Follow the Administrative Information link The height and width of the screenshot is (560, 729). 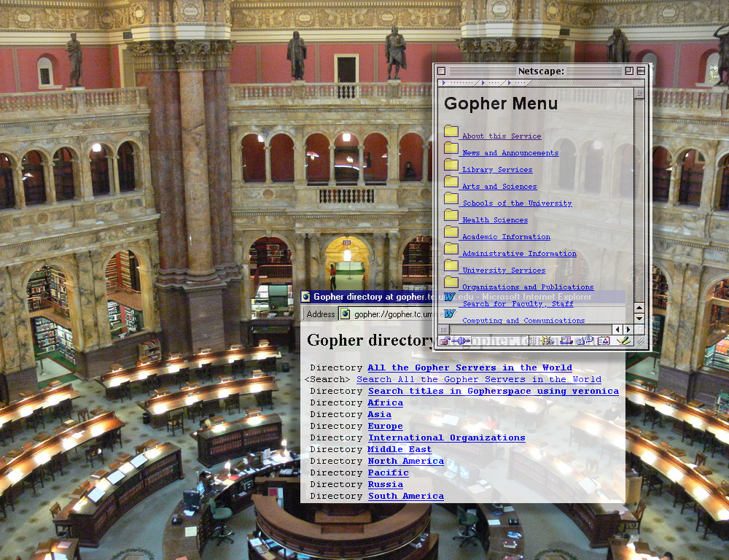click(x=519, y=254)
